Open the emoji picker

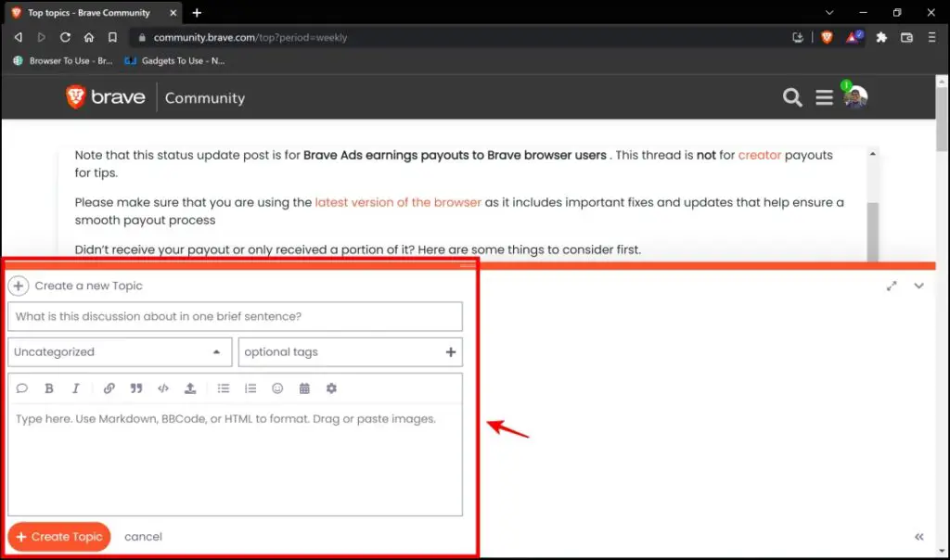[x=277, y=388]
